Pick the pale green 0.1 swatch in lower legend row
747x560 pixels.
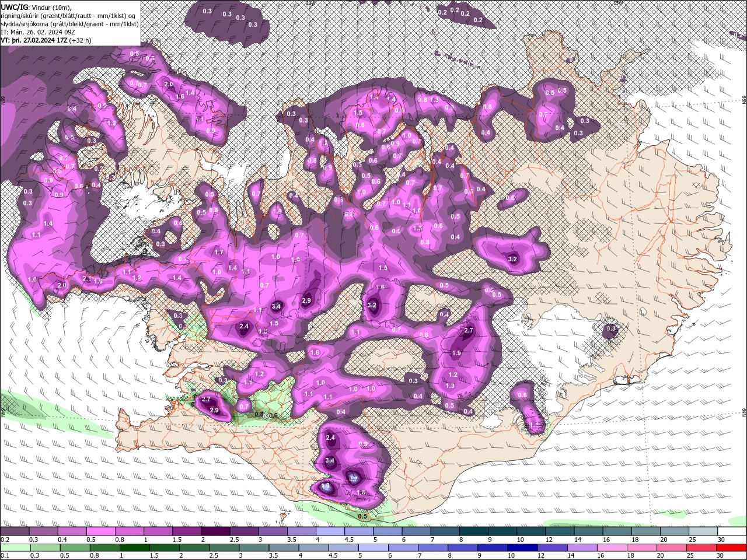16,547
